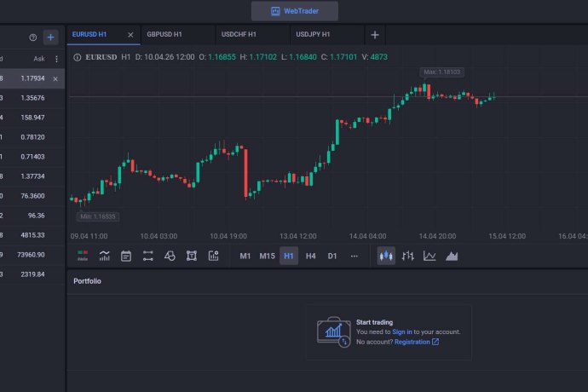Open the indicators icon in chart toolbar
Image resolution: width=588 pixels, height=392 pixels.
[104, 256]
